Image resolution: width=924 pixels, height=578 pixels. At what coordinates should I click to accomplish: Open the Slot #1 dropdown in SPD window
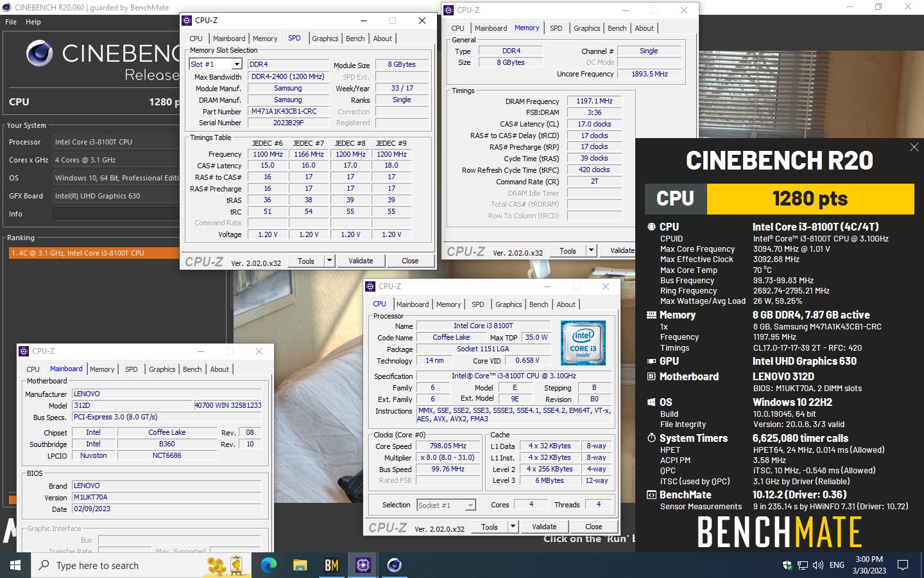(237, 64)
